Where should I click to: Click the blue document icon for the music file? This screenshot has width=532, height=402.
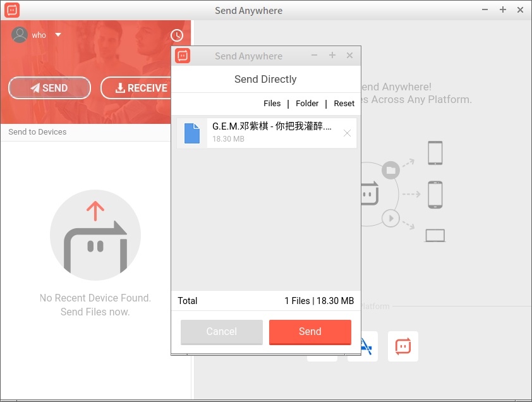(x=192, y=133)
